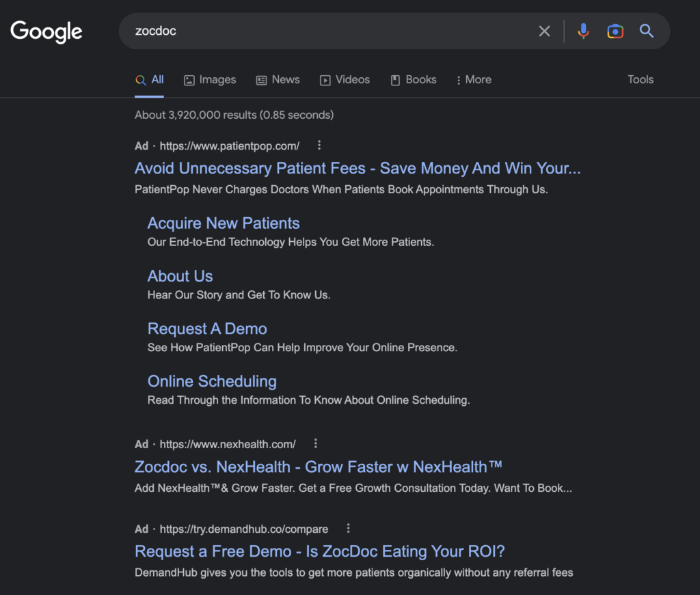Open Request a Free Demo DemandHub link
700x595 pixels.
320,552
